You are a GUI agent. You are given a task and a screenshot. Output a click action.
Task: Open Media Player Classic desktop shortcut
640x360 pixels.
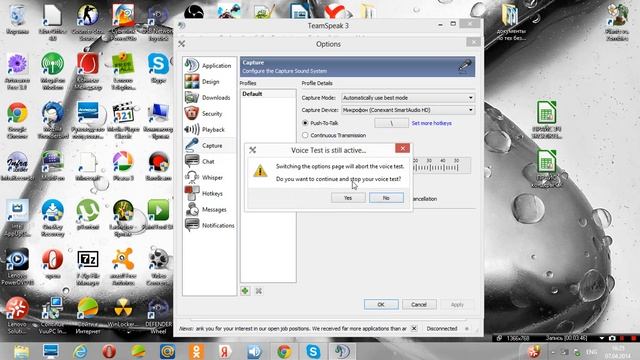click(x=123, y=120)
